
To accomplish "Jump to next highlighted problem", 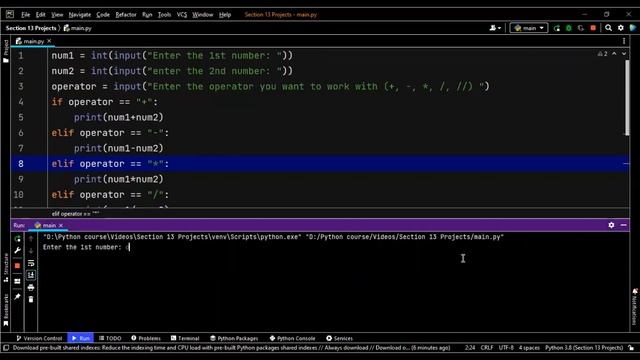I will pos(624,54).
